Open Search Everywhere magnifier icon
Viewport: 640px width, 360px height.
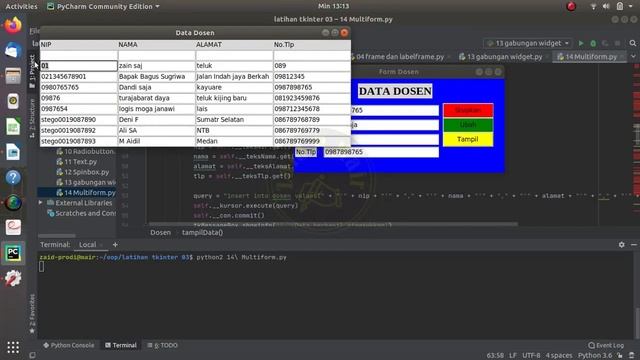pyautogui.click(x=633, y=43)
